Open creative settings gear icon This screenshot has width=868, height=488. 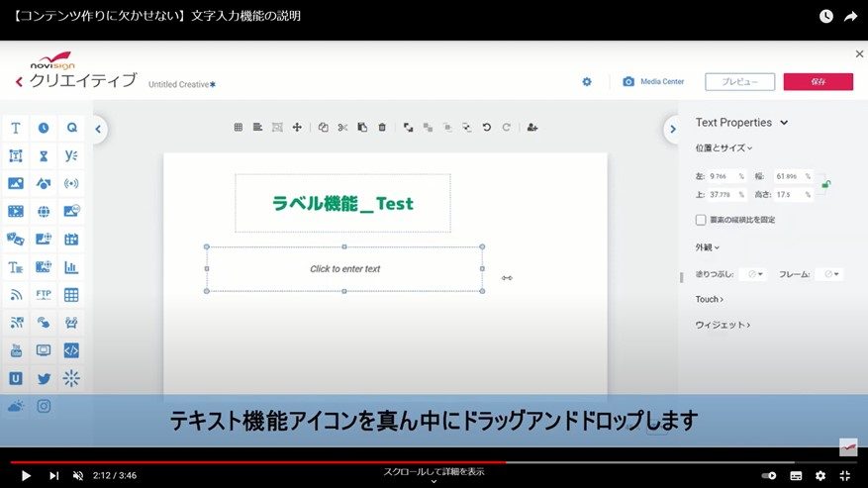coord(587,81)
